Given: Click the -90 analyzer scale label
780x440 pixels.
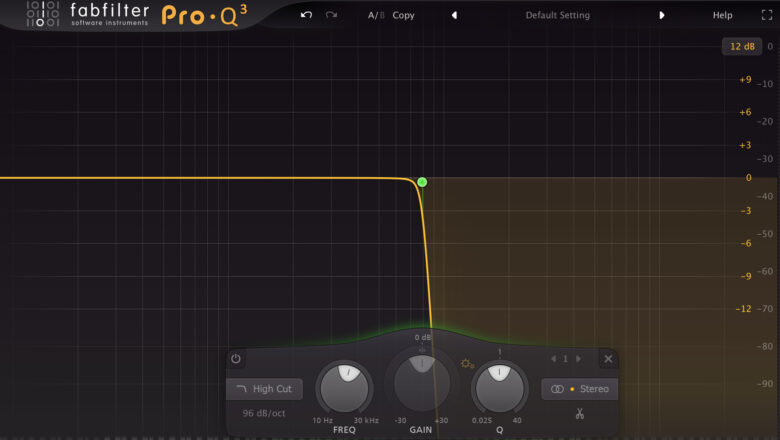Looking at the screenshot, I should (765, 384).
